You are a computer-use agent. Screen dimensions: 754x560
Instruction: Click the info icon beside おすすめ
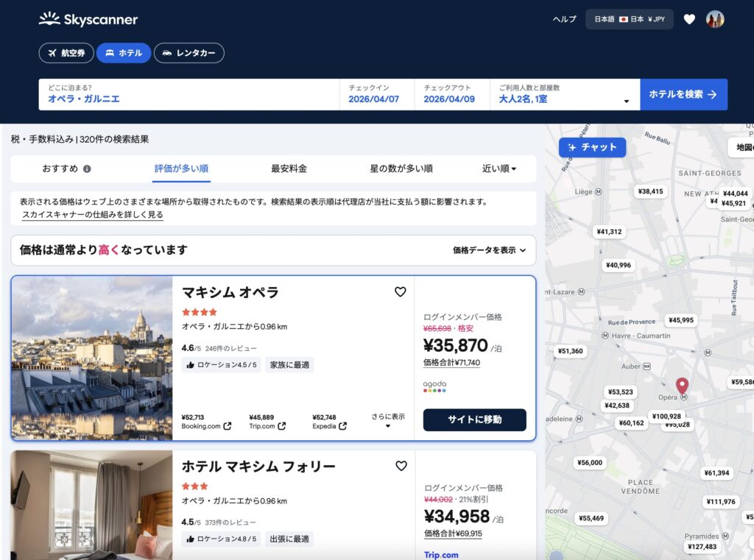point(87,169)
